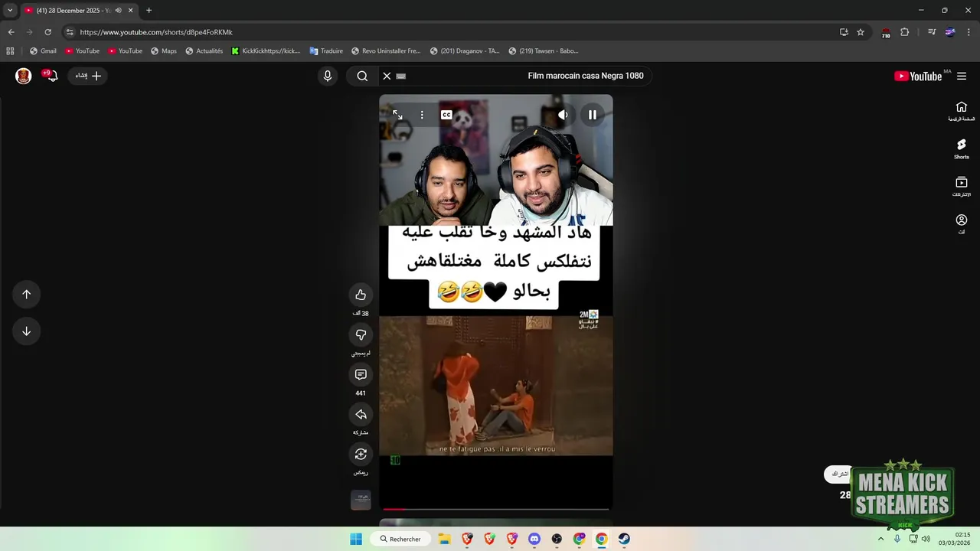The image size is (980, 551).
Task: Open File Explorer from the taskbar
Action: pyautogui.click(x=446, y=539)
